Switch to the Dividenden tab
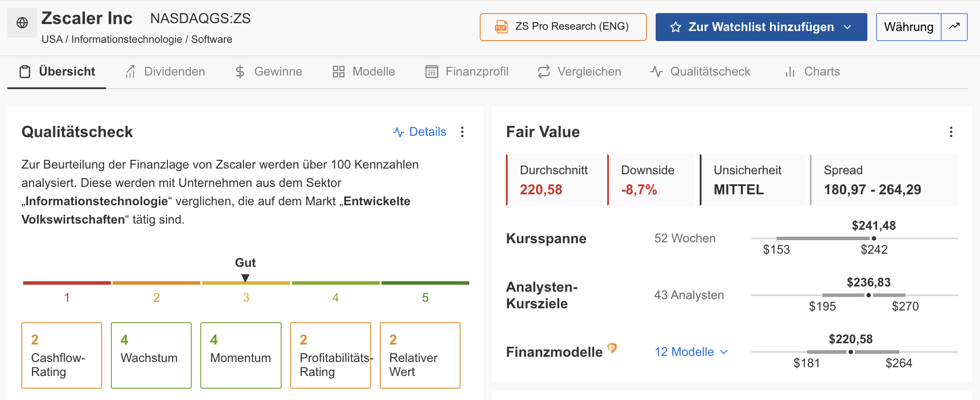Viewport: 980px width, 400px height. coord(165,72)
